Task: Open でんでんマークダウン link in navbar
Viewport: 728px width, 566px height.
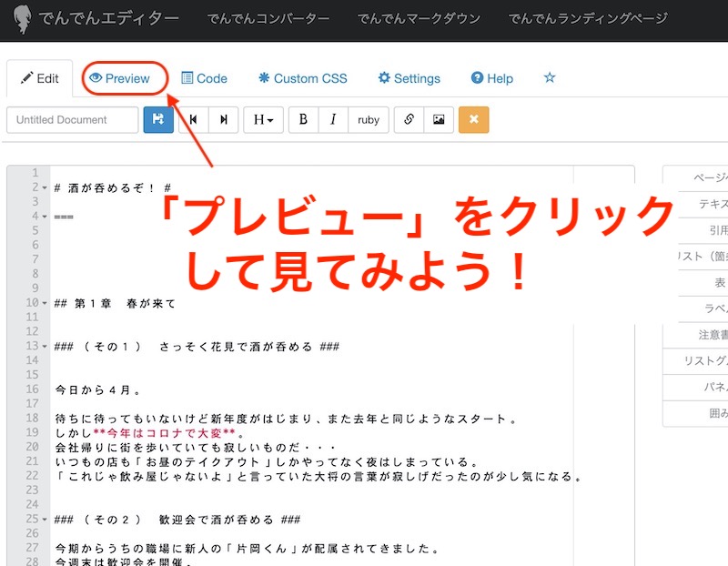Action: (419, 18)
